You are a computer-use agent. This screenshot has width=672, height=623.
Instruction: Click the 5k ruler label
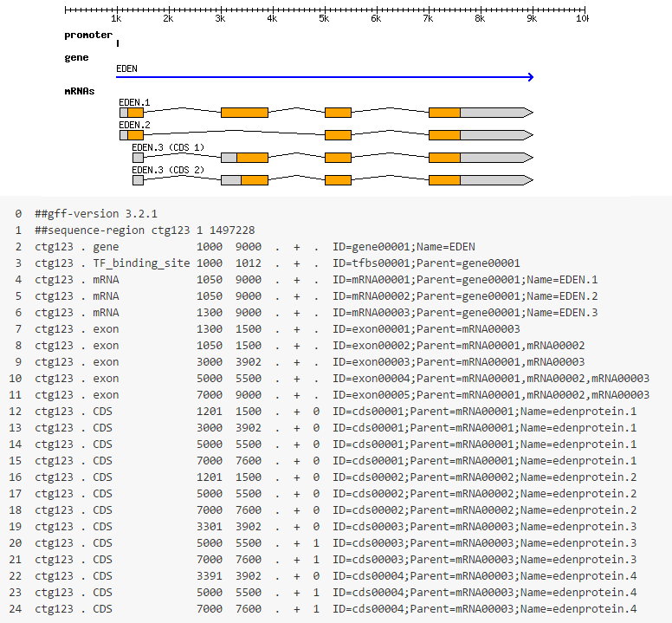(x=324, y=18)
